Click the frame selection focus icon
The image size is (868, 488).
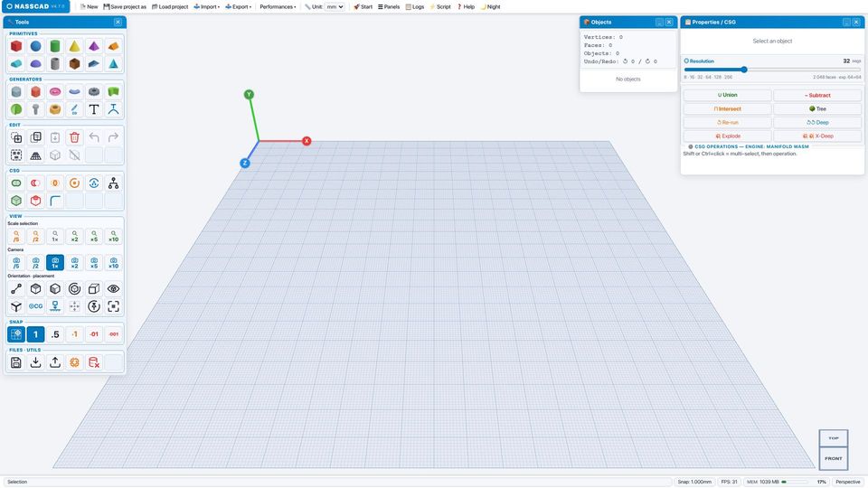coord(113,306)
